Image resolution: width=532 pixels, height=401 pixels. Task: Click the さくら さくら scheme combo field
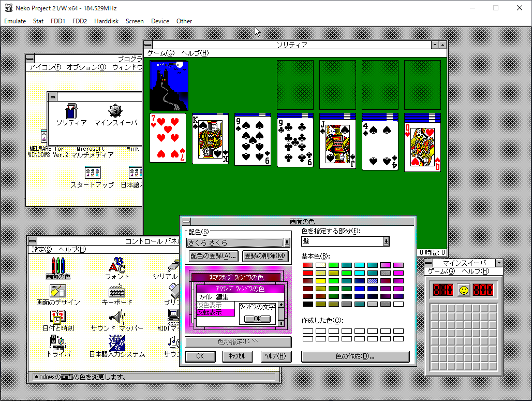(235, 242)
